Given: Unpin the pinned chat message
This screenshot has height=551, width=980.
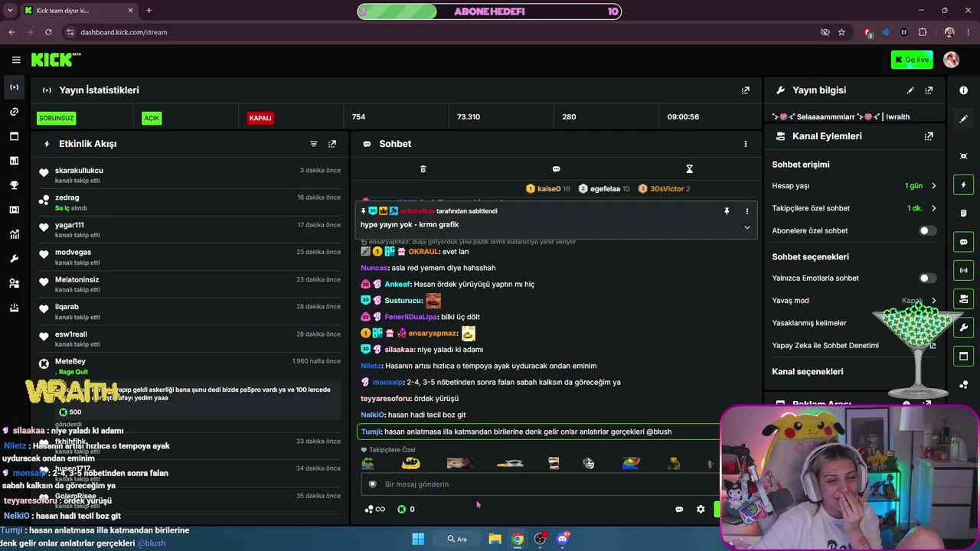Looking at the screenshot, I should pos(727,211).
